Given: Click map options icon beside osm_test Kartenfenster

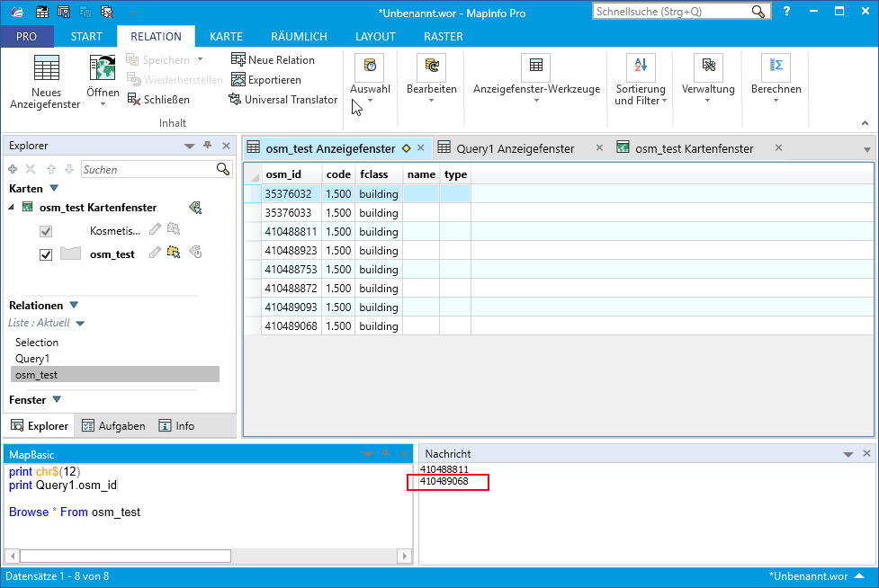Looking at the screenshot, I should (195, 208).
